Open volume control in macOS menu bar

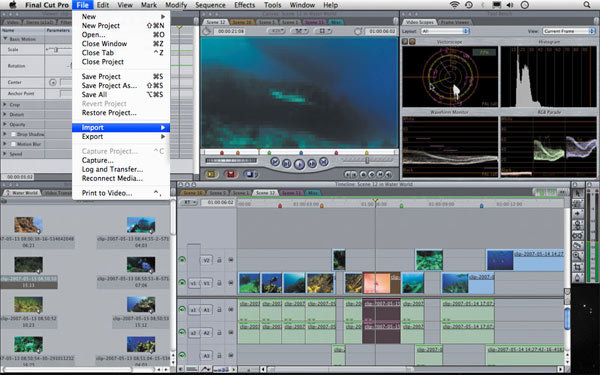point(510,5)
